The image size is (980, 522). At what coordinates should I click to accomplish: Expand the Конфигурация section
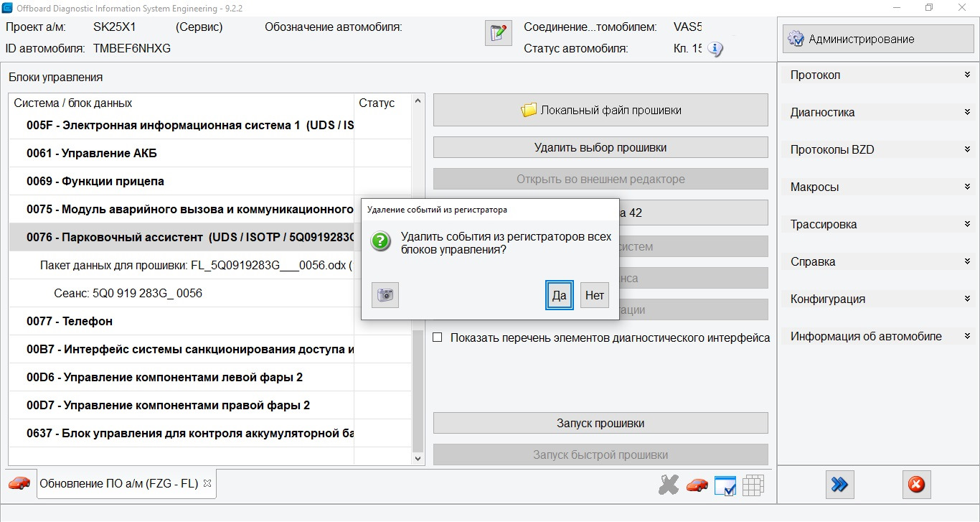coord(879,299)
